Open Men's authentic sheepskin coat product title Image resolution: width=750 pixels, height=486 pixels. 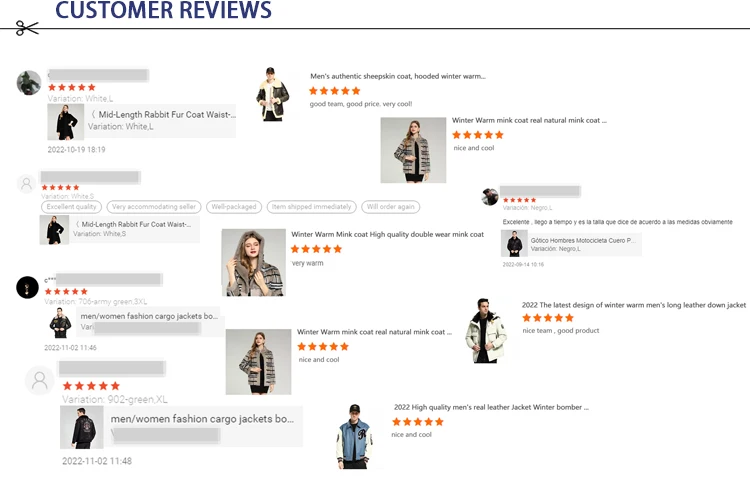click(x=397, y=76)
